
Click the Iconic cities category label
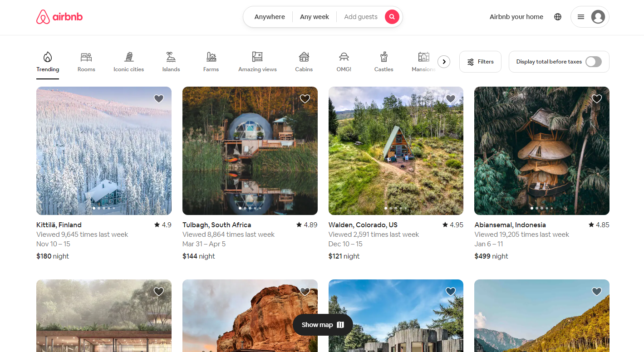129,69
